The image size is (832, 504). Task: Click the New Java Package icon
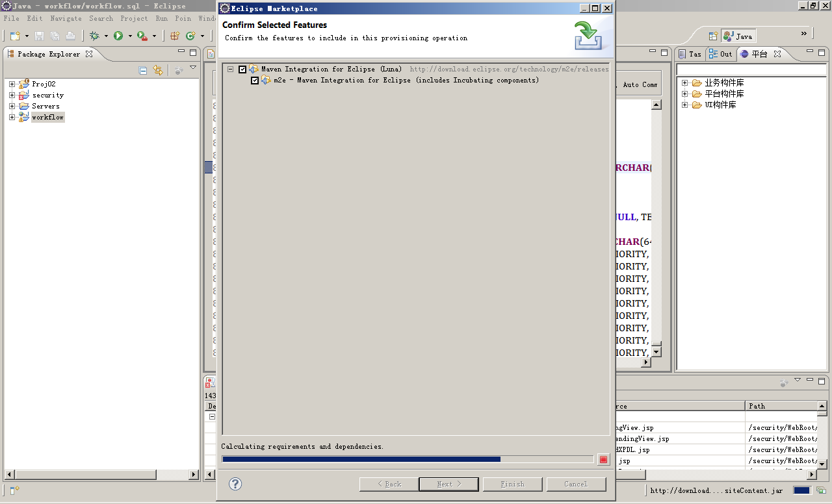pos(175,36)
